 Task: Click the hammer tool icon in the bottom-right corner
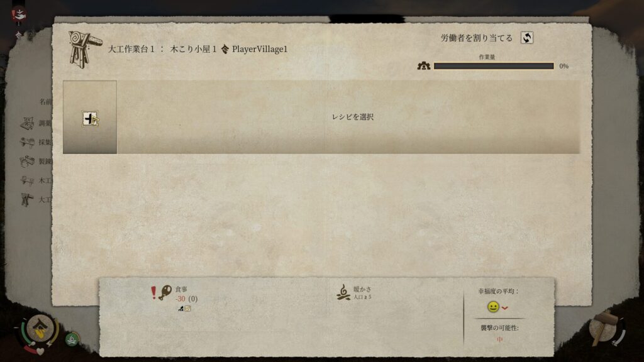(604, 328)
